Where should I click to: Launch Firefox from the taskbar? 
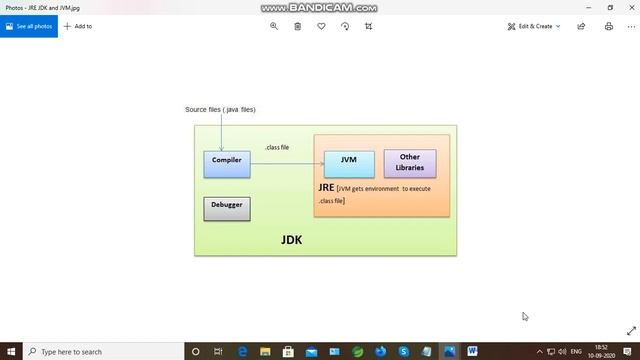coord(380,351)
